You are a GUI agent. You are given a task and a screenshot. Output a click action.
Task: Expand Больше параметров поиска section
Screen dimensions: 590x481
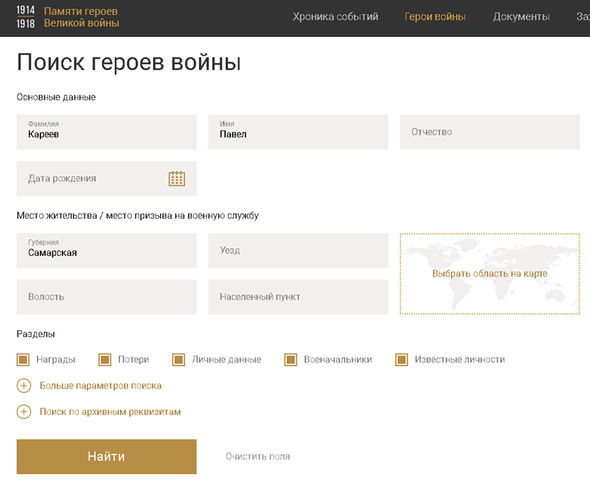coord(100,385)
